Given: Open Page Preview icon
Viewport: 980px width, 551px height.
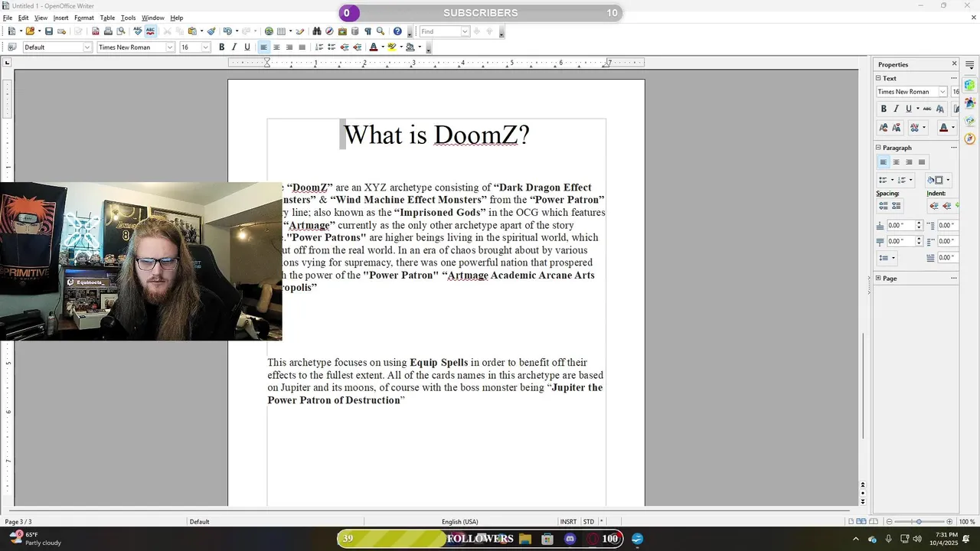Looking at the screenshot, I should tap(121, 31).
